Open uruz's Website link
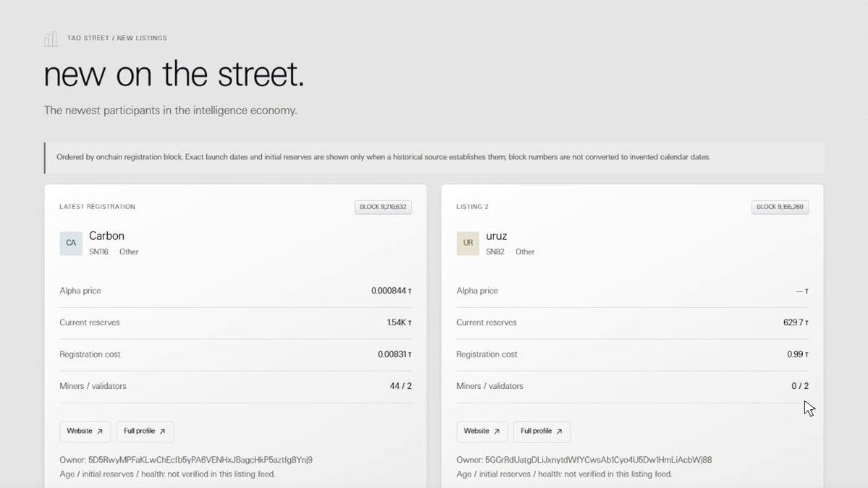The height and width of the screenshot is (488, 868). tap(482, 432)
